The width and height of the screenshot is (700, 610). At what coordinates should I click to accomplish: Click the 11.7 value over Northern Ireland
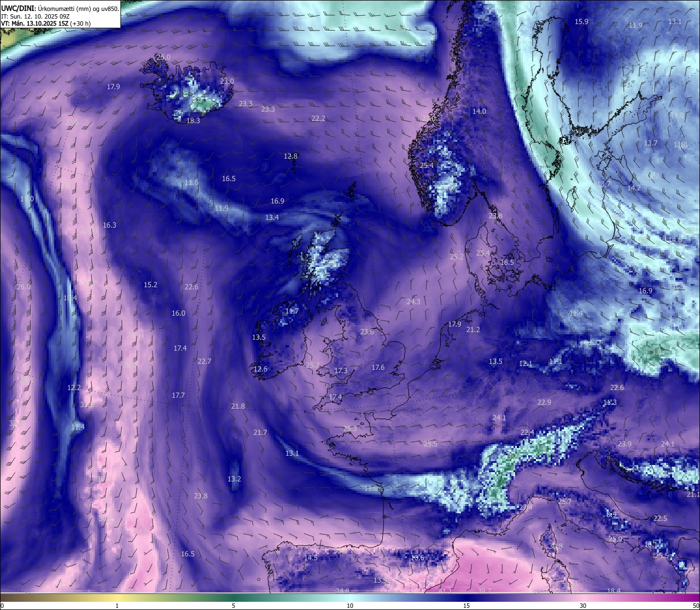[x=291, y=311]
